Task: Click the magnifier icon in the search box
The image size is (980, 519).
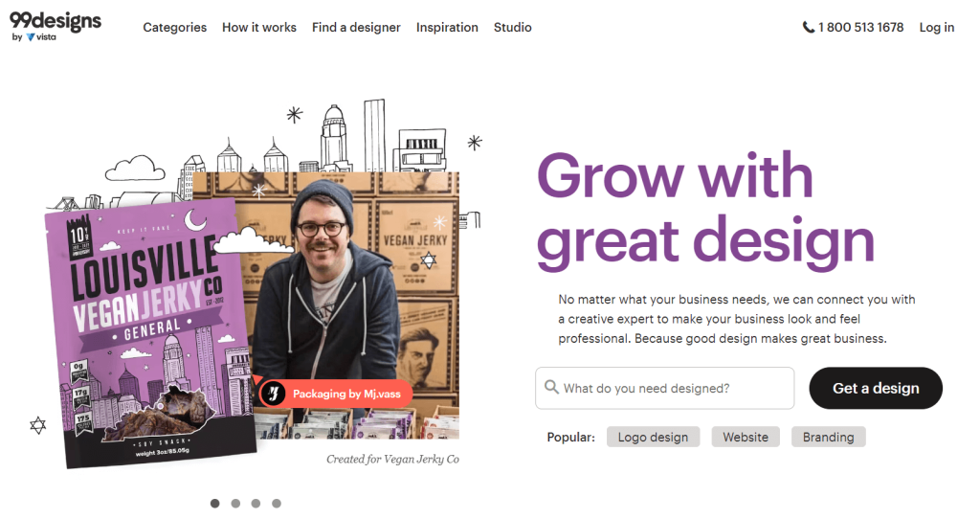Action: click(x=551, y=387)
